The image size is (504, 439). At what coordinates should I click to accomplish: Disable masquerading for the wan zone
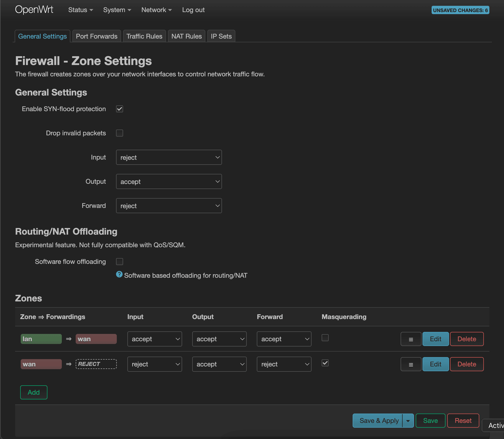[x=325, y=363]
